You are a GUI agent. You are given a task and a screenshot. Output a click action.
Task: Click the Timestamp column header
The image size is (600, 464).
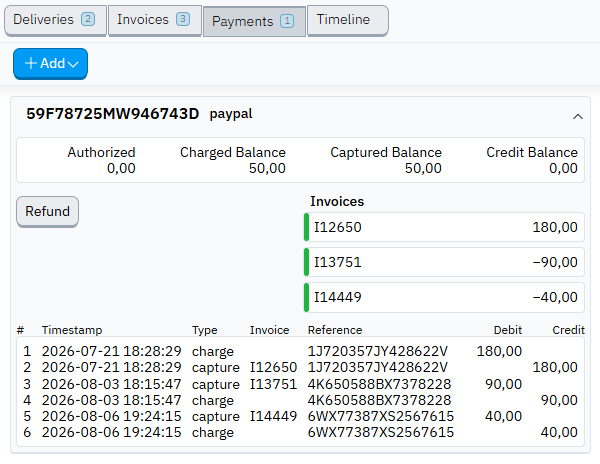(x=72, y=330)
